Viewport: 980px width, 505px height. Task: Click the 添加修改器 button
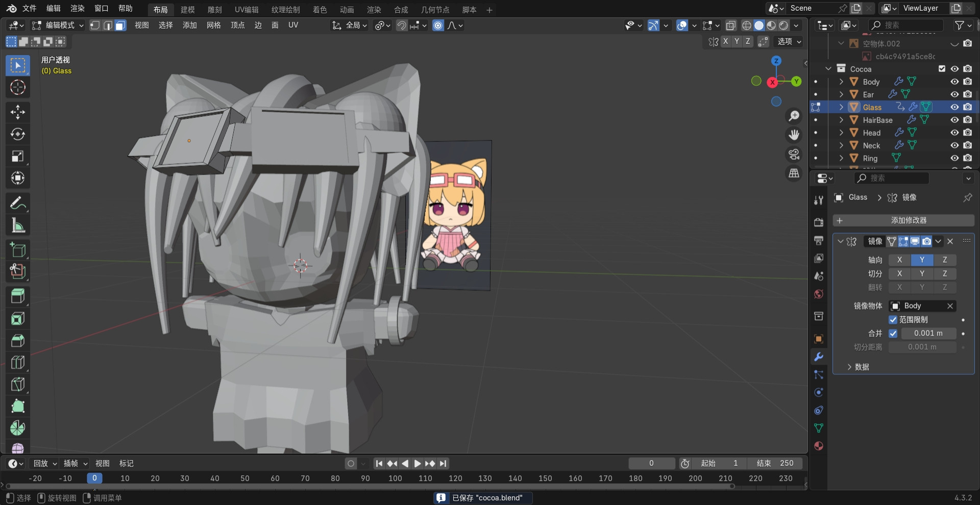903,220
